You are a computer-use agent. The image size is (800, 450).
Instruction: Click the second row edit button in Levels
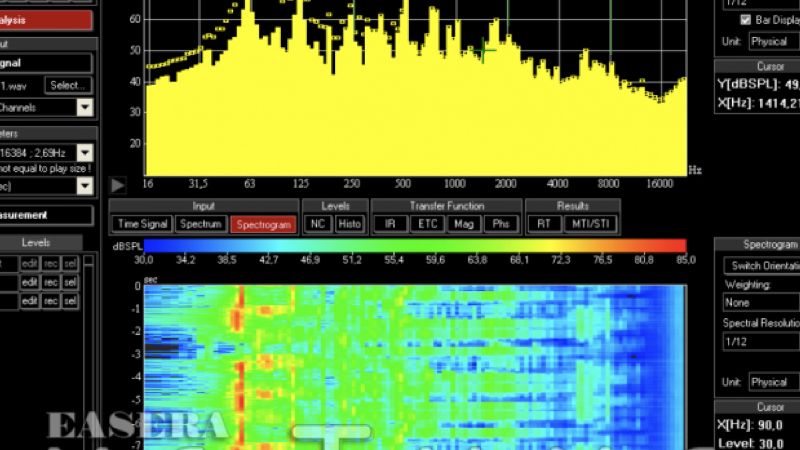[x=30, y=282]
